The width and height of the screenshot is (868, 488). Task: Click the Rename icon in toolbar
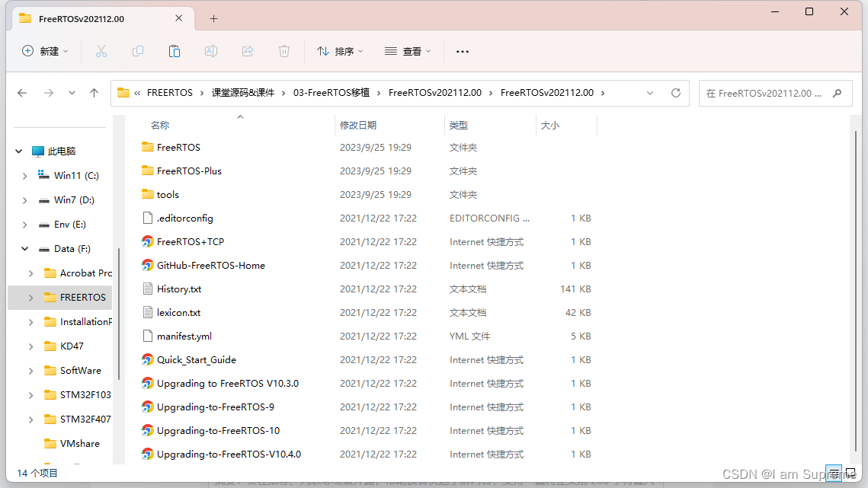coord(211,52)
